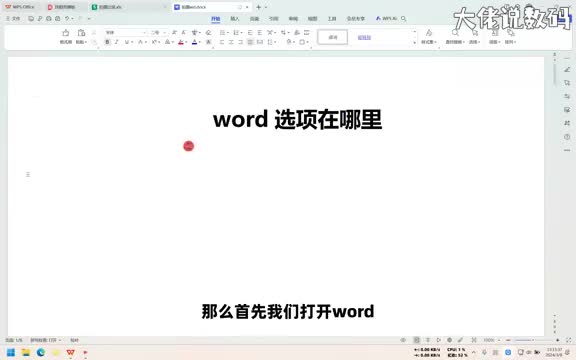The image size is (576, 360).
Task: Click the plus new tab button
Action: coord(258,7)
